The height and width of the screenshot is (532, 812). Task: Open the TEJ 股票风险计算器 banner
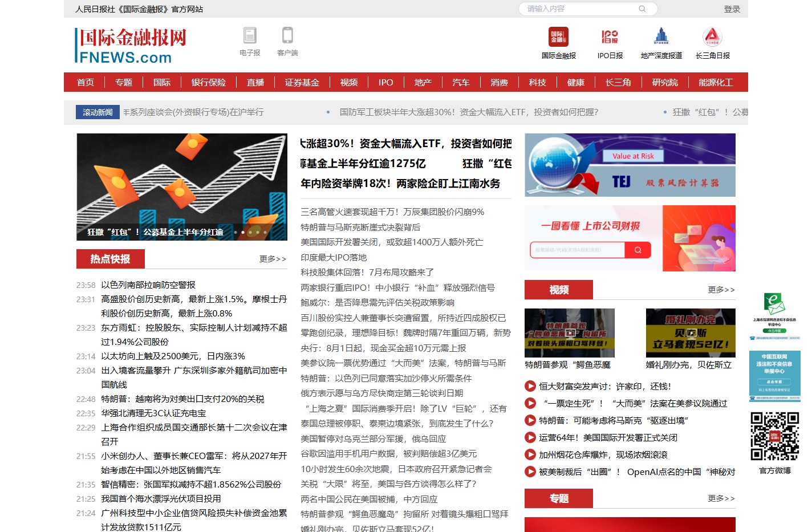[x=630, y=165]
